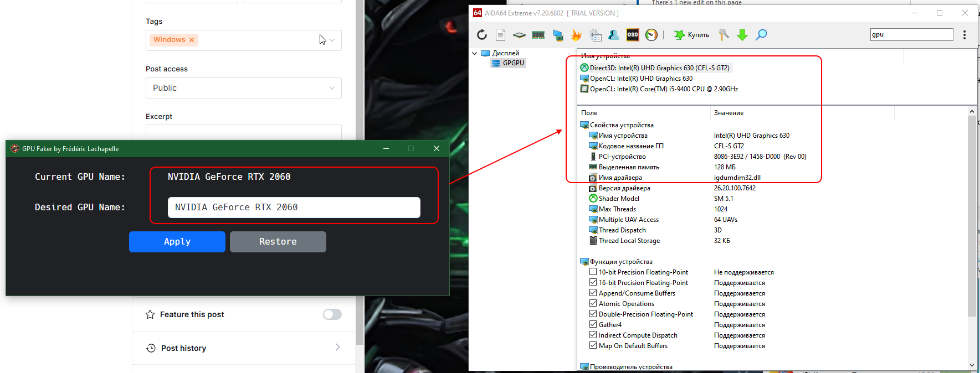Click the Multiple UAV Access row

[624, 220]
